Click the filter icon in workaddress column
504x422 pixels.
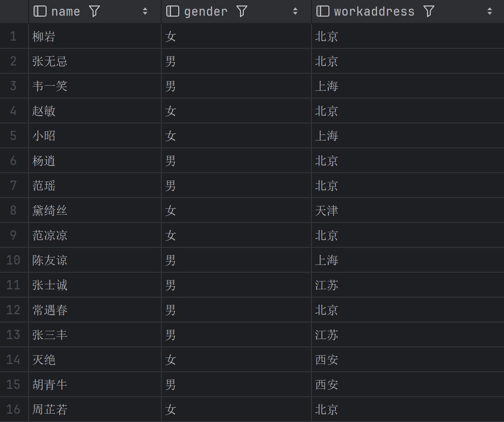(429, 12)
